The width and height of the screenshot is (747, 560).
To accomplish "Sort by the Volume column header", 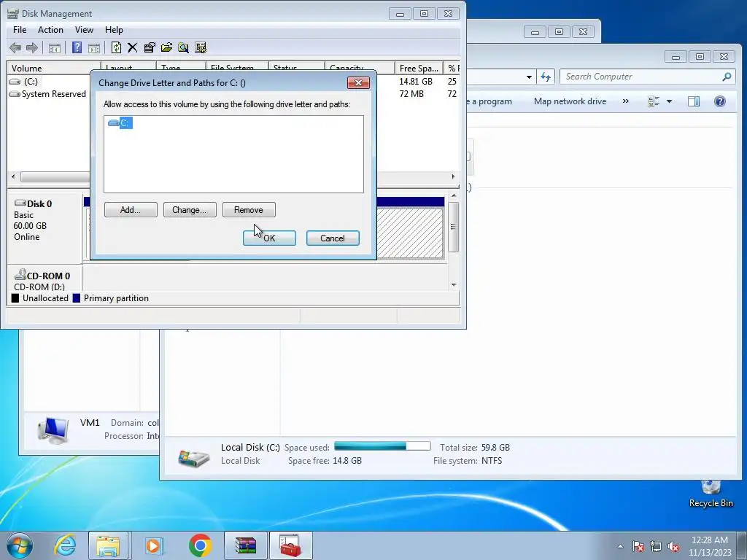I will (x=53, y=68).
